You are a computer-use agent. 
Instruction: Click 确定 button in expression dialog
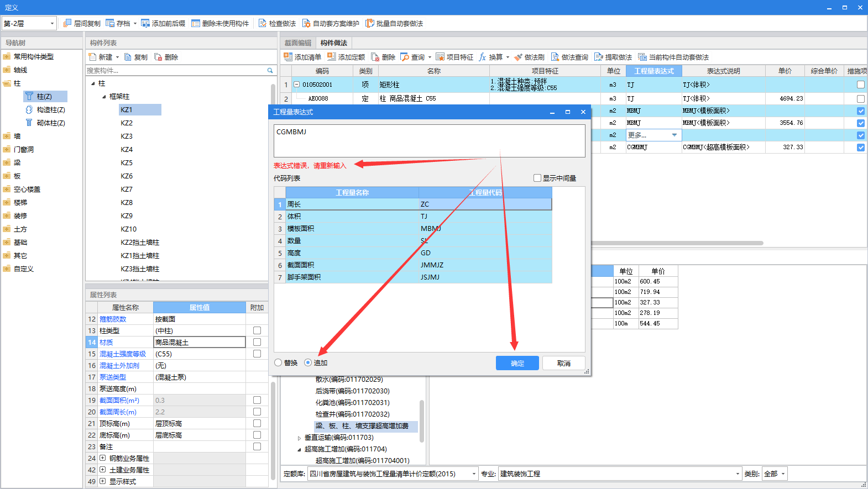point(517,363)
